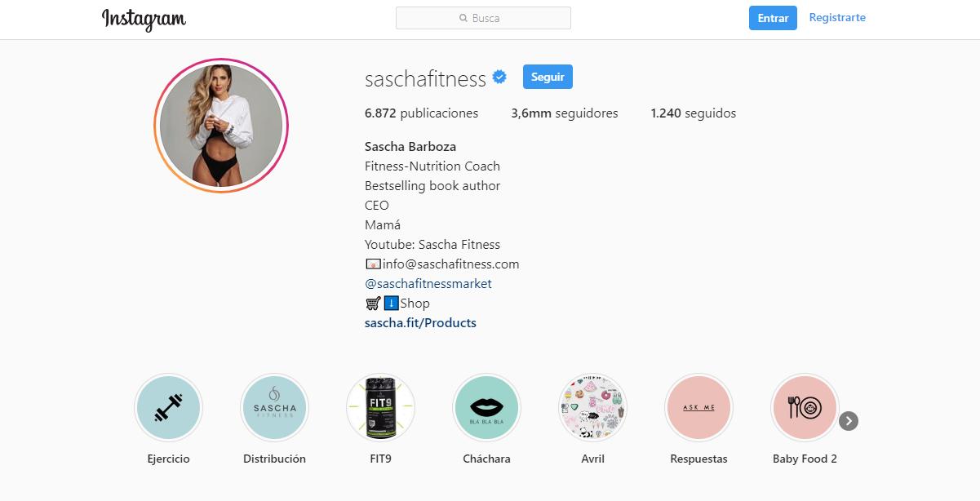Open the Distribución Sascha Fitness highlight
Image resolution: width=980 pixels, height=501 pixels.
(x=274, y=407)
